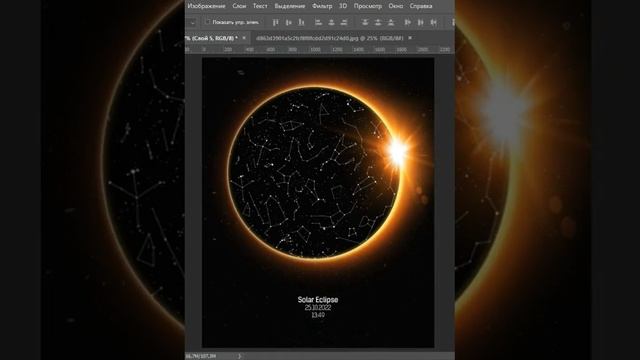640x360 pixels.
Task: Close the Слой 5, RGB/8 document tab
Action: coord(244,38)
